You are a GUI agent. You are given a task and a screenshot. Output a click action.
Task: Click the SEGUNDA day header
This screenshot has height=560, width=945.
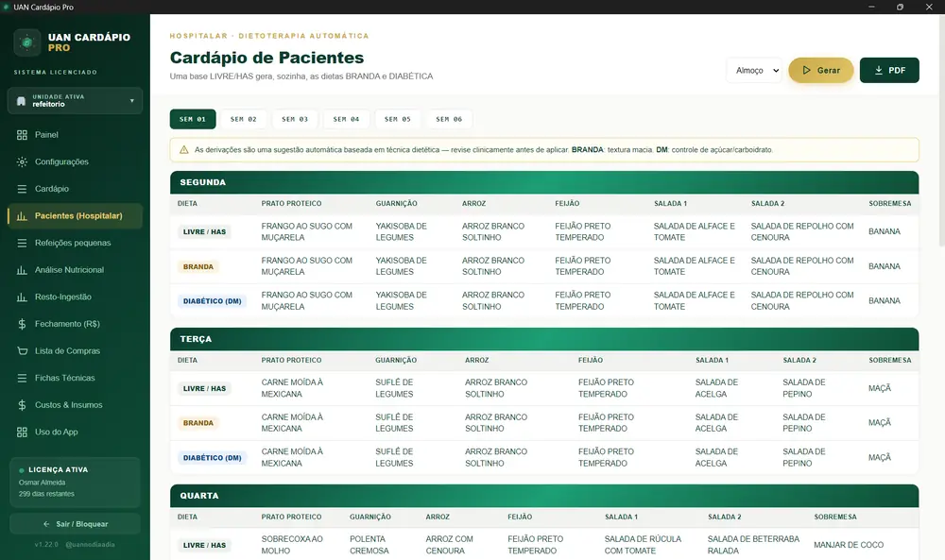(544, 182)
